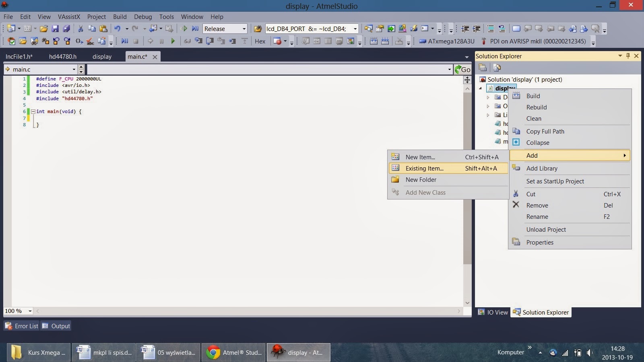Choose New Item from Add submenu
Viewport: 644px width, 362px height.
(448, 157)
